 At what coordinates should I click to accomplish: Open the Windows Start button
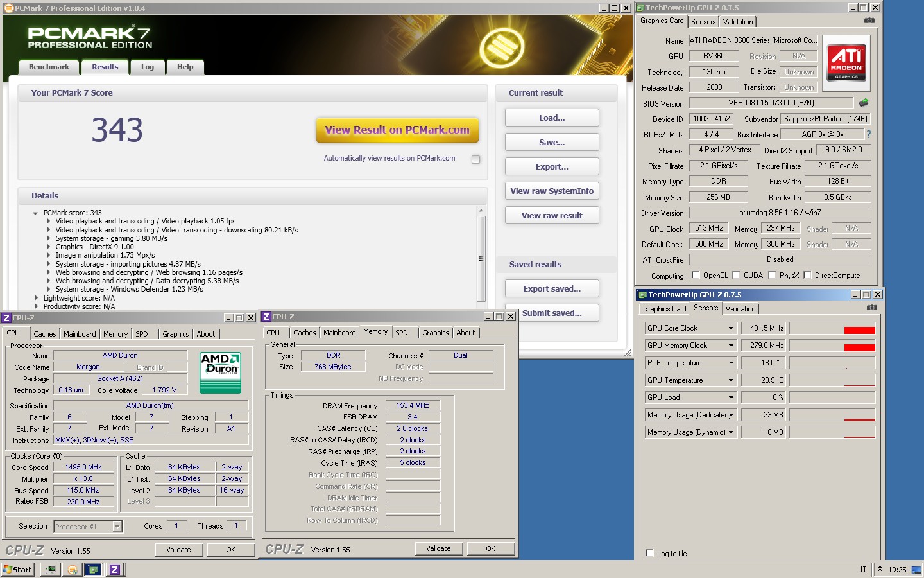tap(17, 570)
